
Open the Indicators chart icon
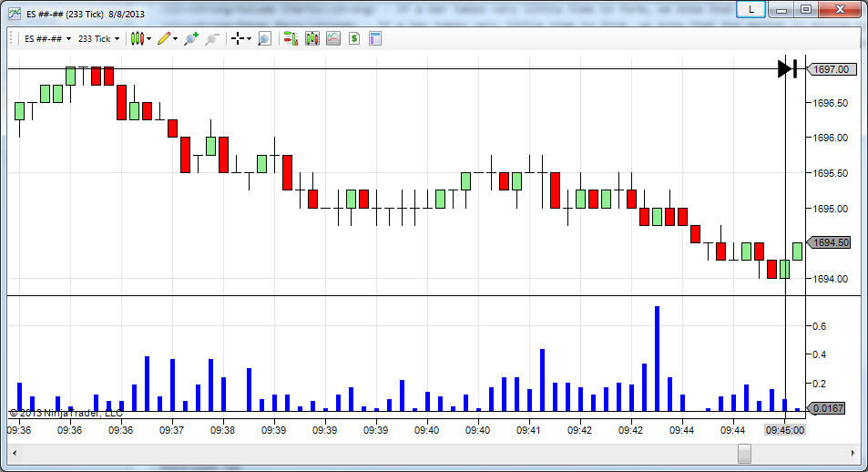pos(333,39)
